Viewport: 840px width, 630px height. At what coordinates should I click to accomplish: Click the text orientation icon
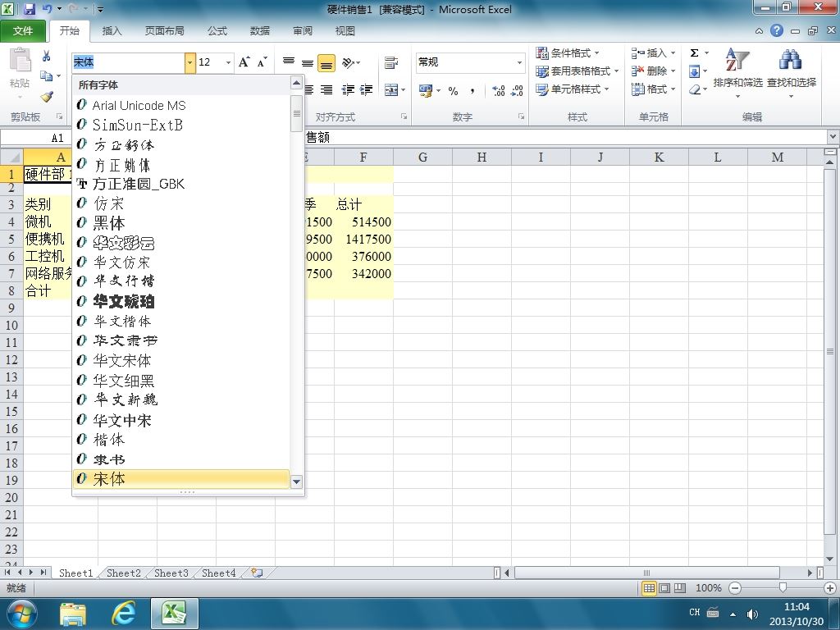click(348, 62)
